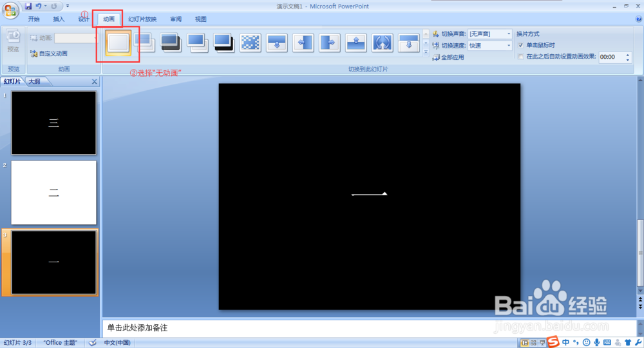The width and height of the screenshot is (644, 348).
Task: Select slide 3 thumbnail showing 一
Action: click(54, 262)
